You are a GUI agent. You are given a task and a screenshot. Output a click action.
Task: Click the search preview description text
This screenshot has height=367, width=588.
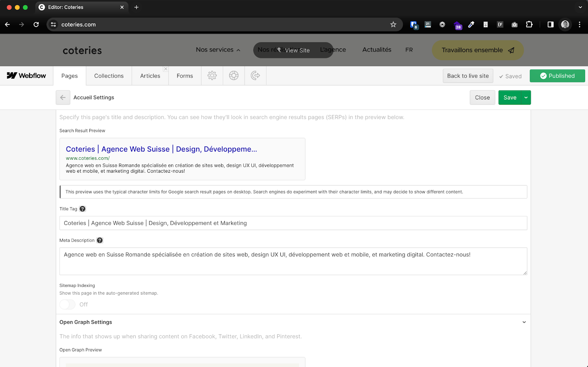(180, 168)
